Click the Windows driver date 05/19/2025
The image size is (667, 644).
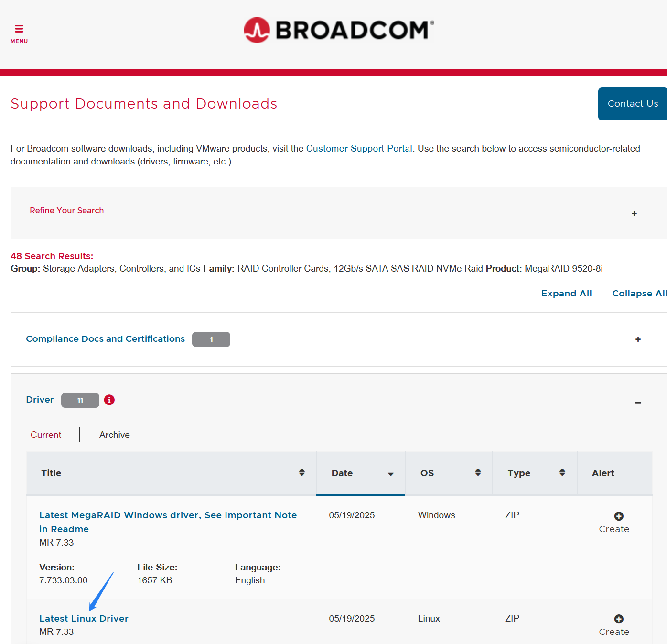(352, 515)
